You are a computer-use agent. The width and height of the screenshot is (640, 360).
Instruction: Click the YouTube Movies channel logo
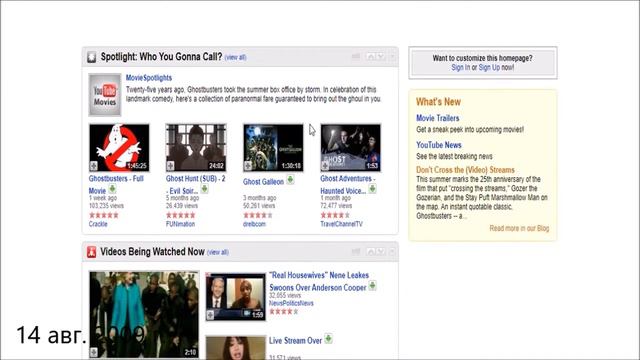click(x=105, y=95)
